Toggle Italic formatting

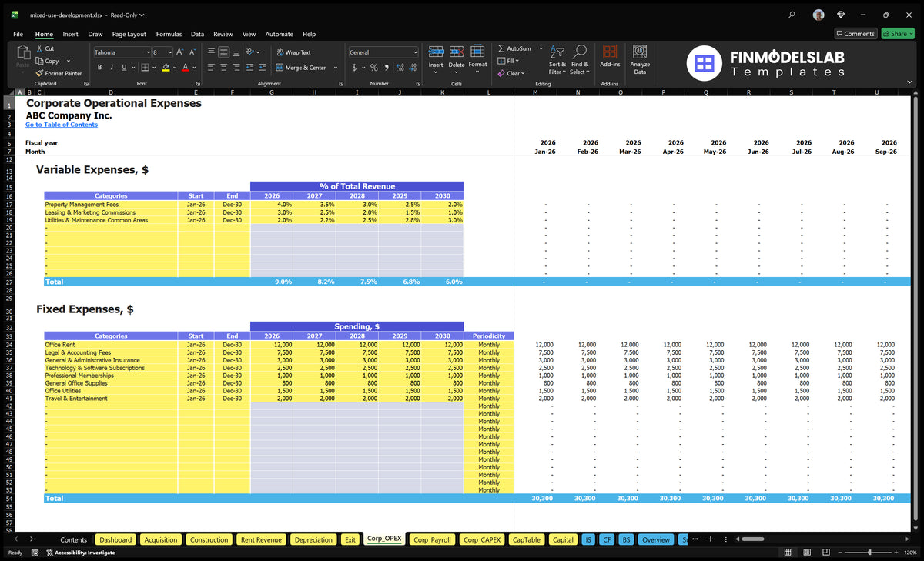(x=112, y=68)
